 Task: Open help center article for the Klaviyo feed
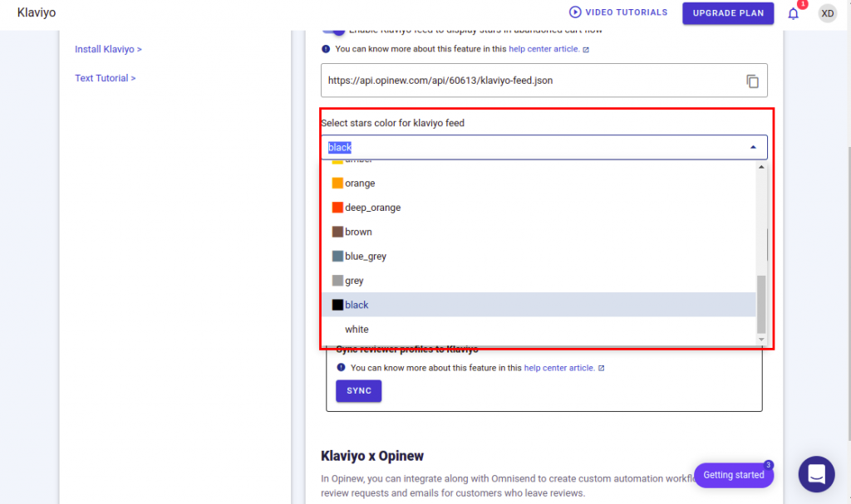tap(544, 49)
